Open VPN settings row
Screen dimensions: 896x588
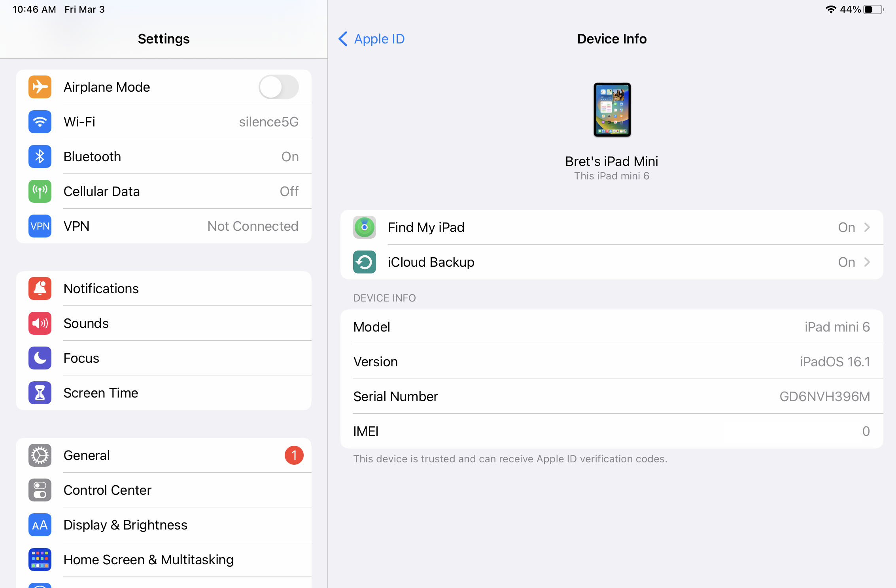(x=164, y=226)
